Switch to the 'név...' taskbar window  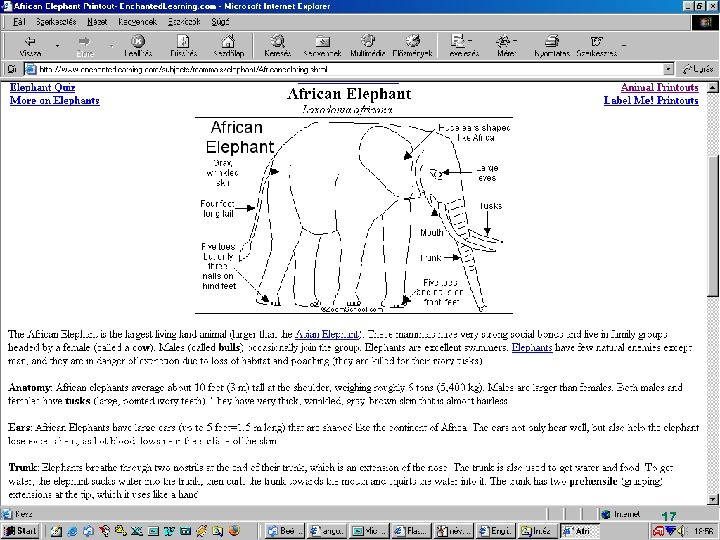tap(454, 531)
